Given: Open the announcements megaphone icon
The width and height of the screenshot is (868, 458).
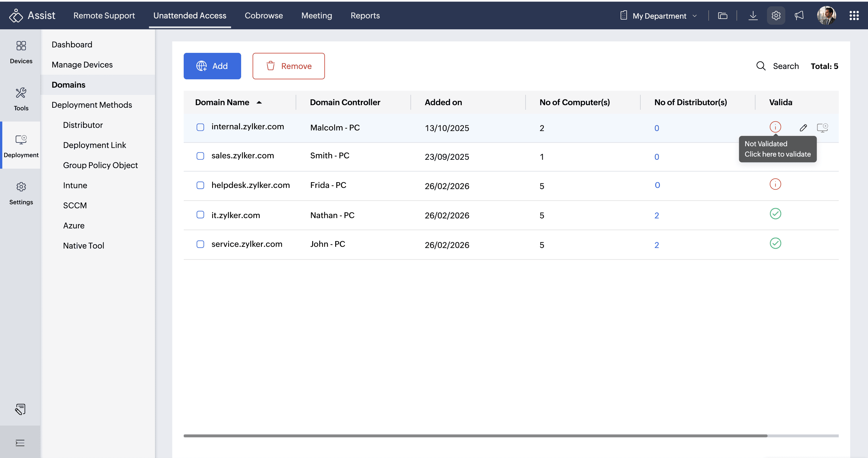Looking at the screenshot, I should click(x=799, y=16).
